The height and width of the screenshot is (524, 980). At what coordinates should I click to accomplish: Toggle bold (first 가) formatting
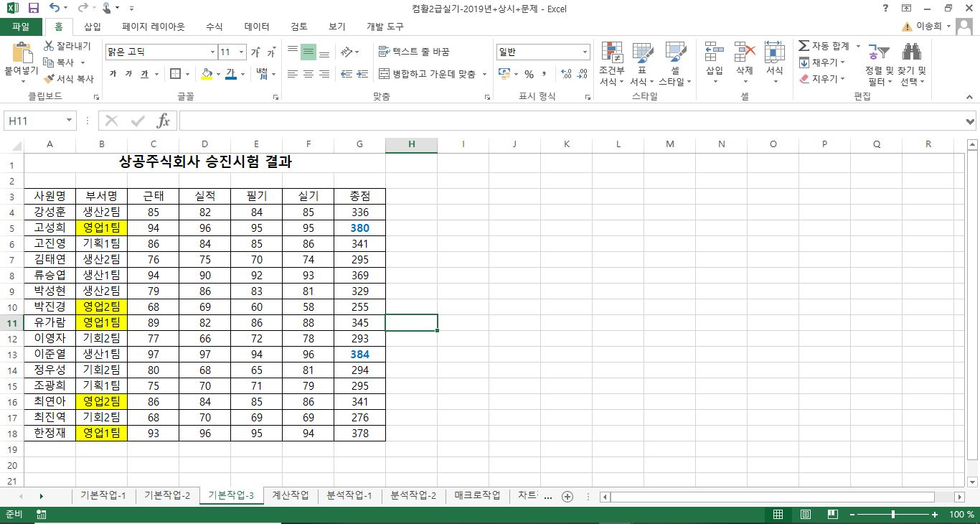(113, 74)
